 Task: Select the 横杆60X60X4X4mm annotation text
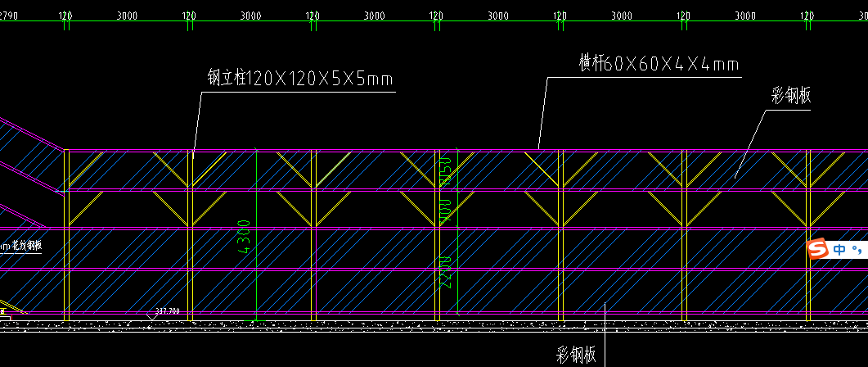659,65
